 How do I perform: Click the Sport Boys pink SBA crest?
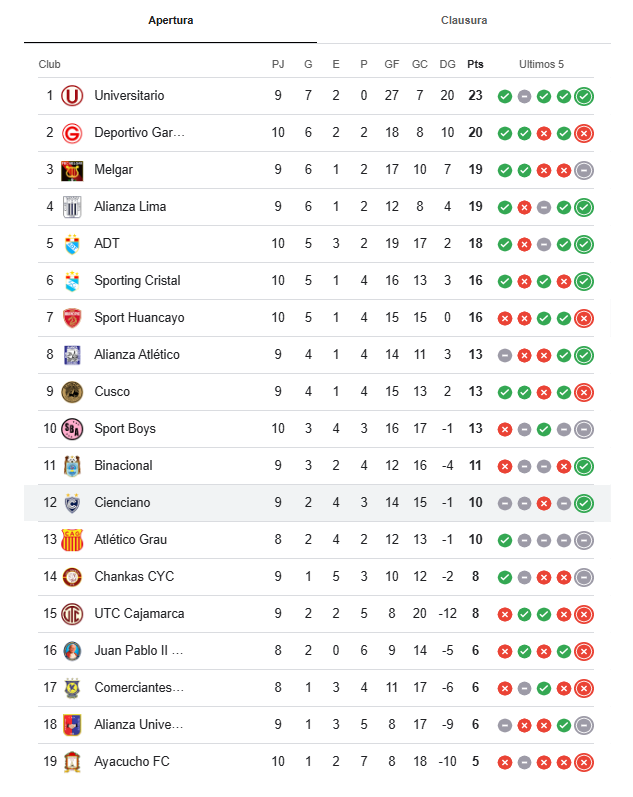(72, 430)
